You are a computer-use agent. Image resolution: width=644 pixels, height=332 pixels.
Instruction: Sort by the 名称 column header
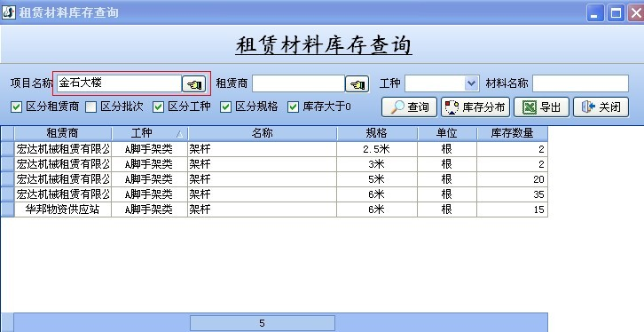[x=262, y=133]
